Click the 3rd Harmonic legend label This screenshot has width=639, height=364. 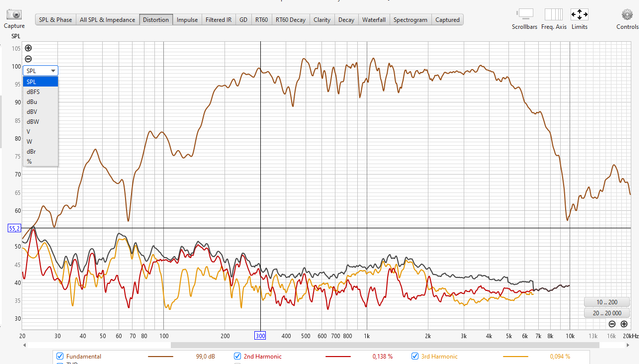[x=439, y=357]
